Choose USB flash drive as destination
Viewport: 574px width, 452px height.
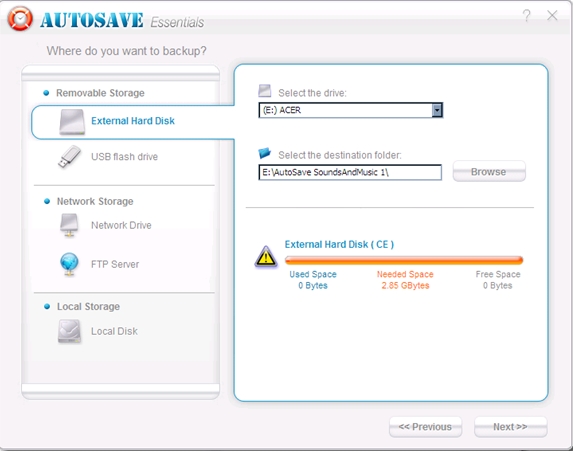tap(124, 157)
